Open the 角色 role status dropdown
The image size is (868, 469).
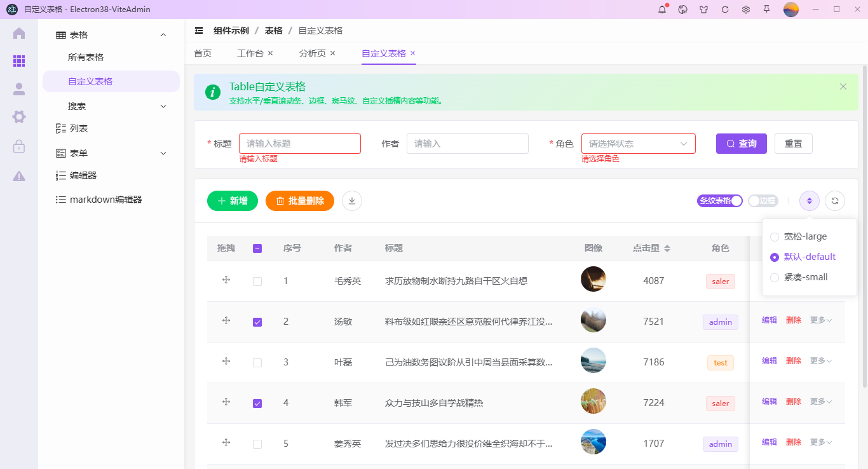click(x=638, y=143)
